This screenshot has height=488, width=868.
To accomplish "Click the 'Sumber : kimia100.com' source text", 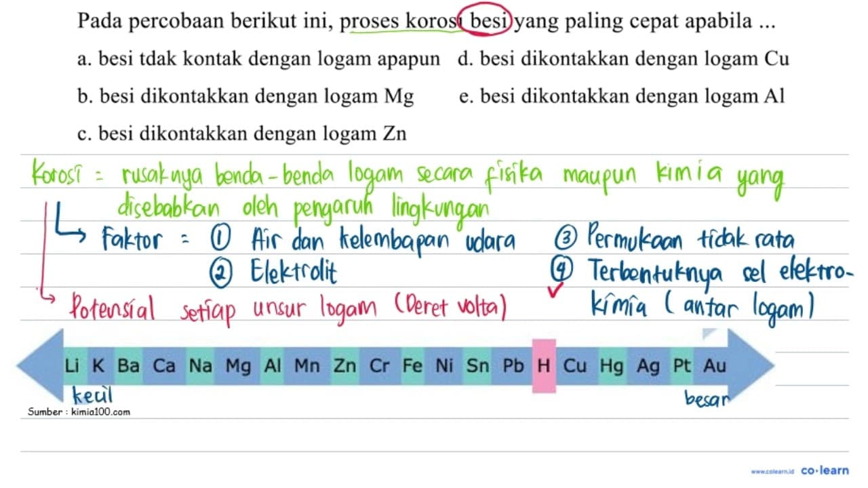I will [79, 411].
